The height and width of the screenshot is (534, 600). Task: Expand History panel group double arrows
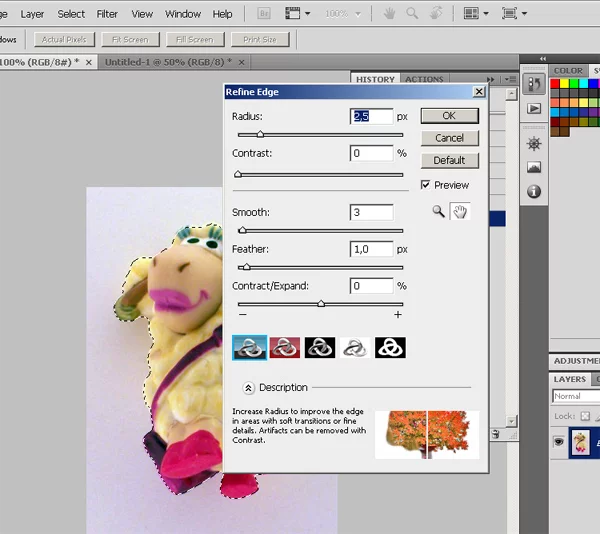[491, 79]
